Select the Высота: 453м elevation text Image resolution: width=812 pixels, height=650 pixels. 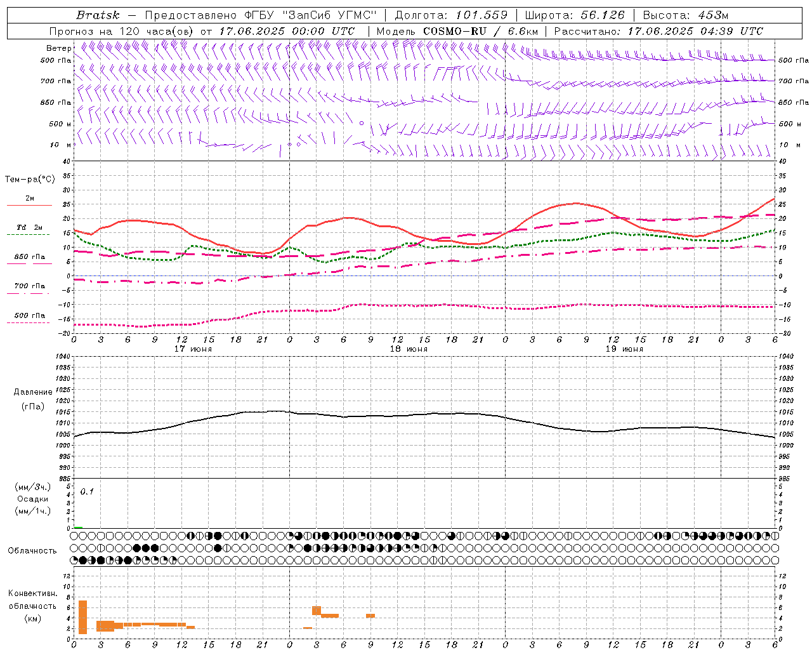point(685,15)
